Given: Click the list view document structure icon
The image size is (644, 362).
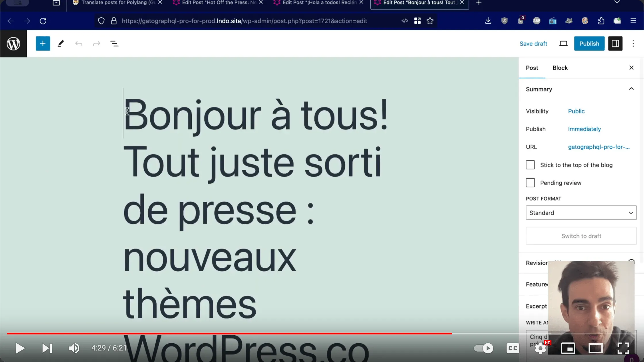Looking at the screenshot, I should [114, 43].
